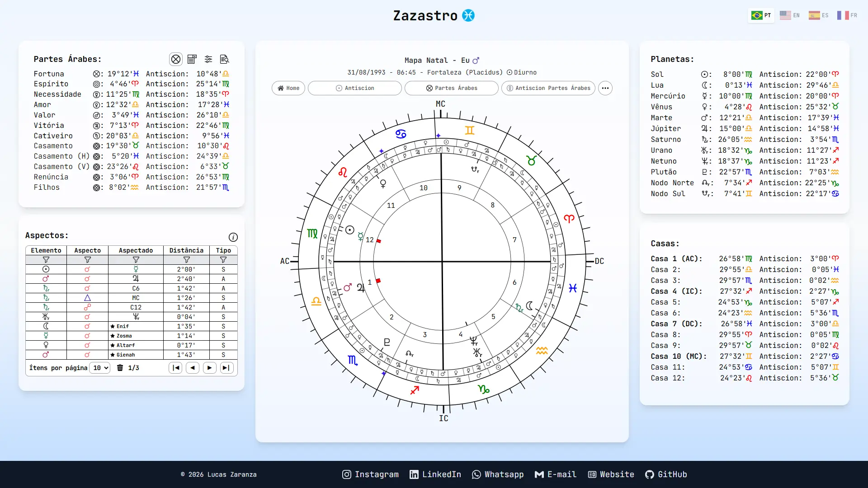The image size is (868, 488).
Task: Click the Home button above the chart
Action: pos(288,88)
